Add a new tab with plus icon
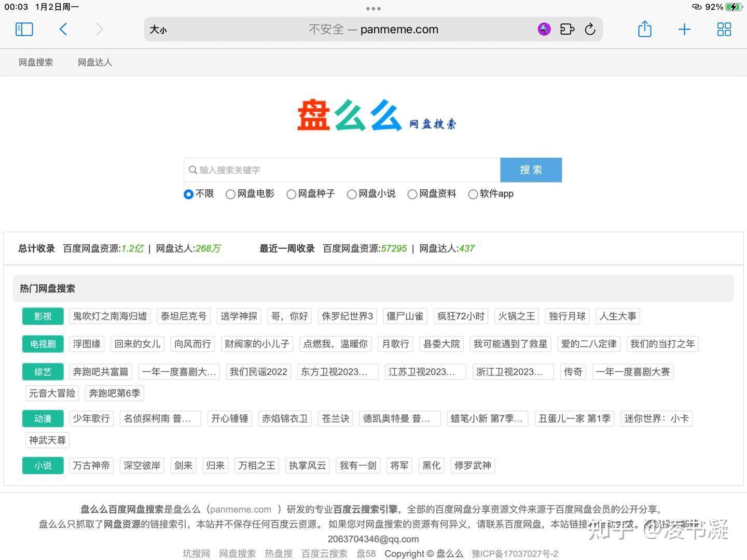This screenshot has width=747, height=560. 684,30
